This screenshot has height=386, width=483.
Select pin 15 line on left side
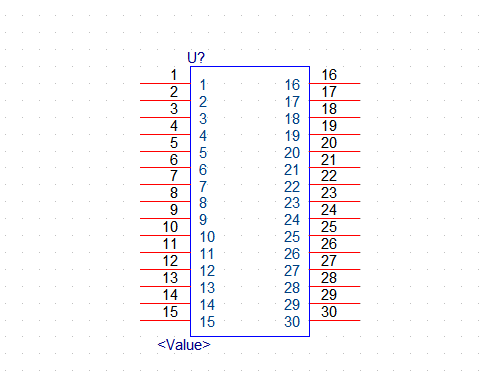165,320
